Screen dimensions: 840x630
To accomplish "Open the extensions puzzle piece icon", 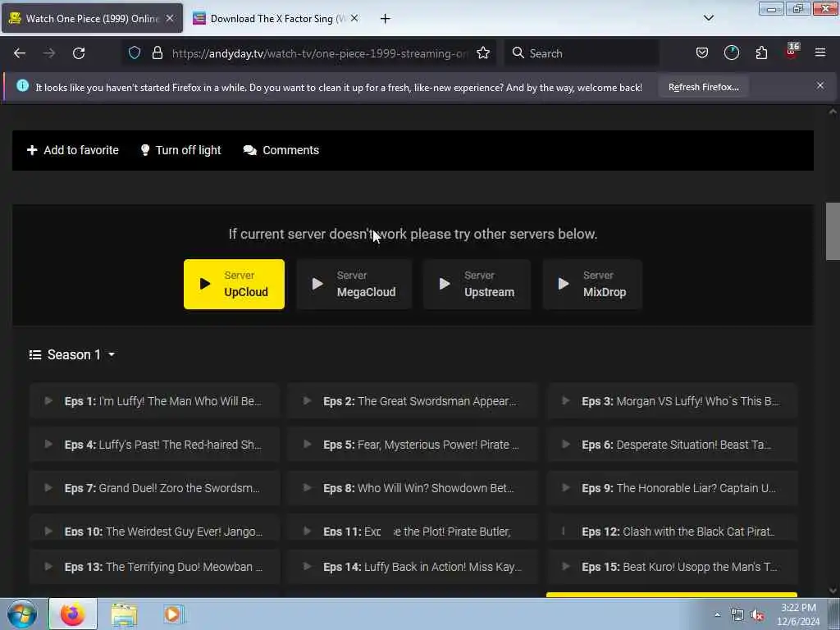I will click(x=761, y=52).
